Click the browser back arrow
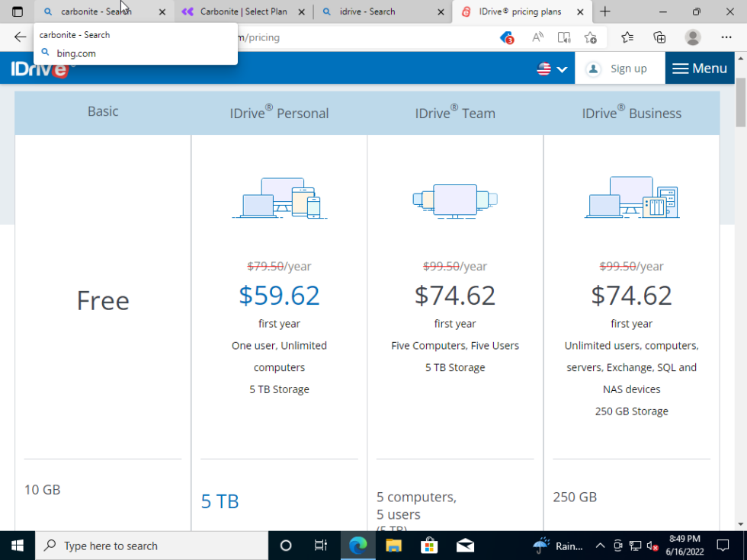The height and width of the screenshot is (560, 747). click(20, 37)
